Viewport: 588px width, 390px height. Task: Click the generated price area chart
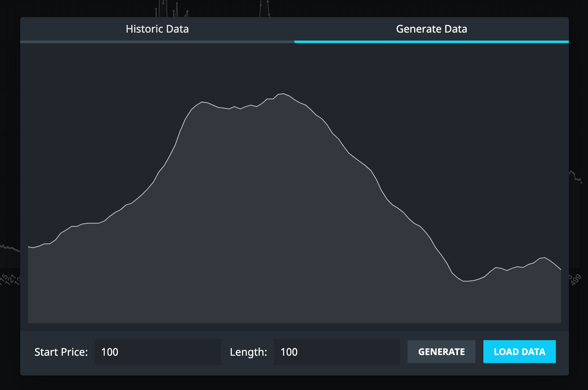coord(294,208)
